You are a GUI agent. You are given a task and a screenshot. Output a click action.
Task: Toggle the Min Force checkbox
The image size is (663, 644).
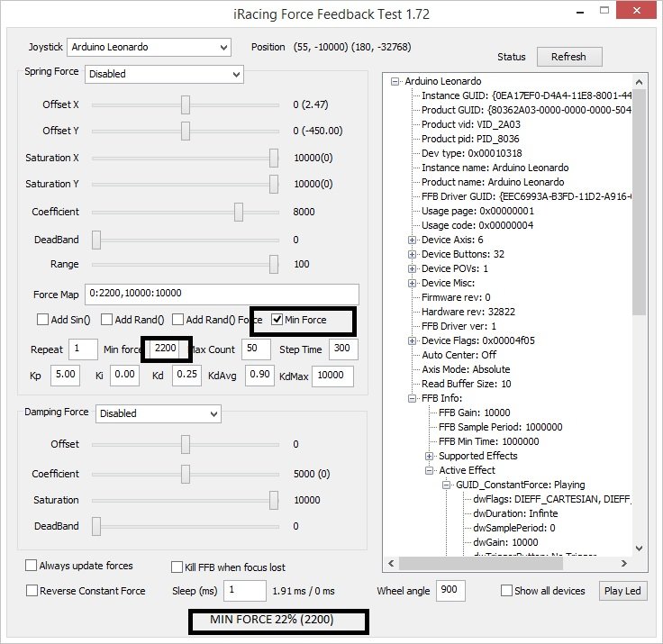tap(277, 319)
